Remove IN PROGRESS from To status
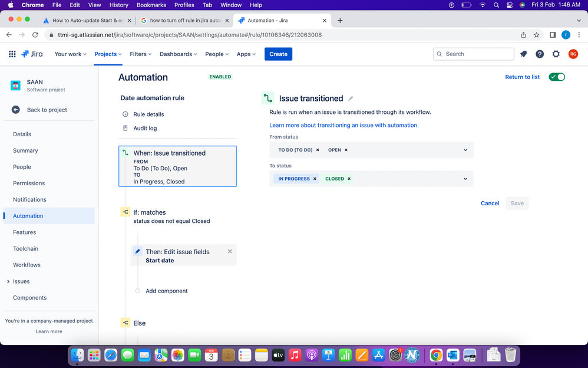 315,179
